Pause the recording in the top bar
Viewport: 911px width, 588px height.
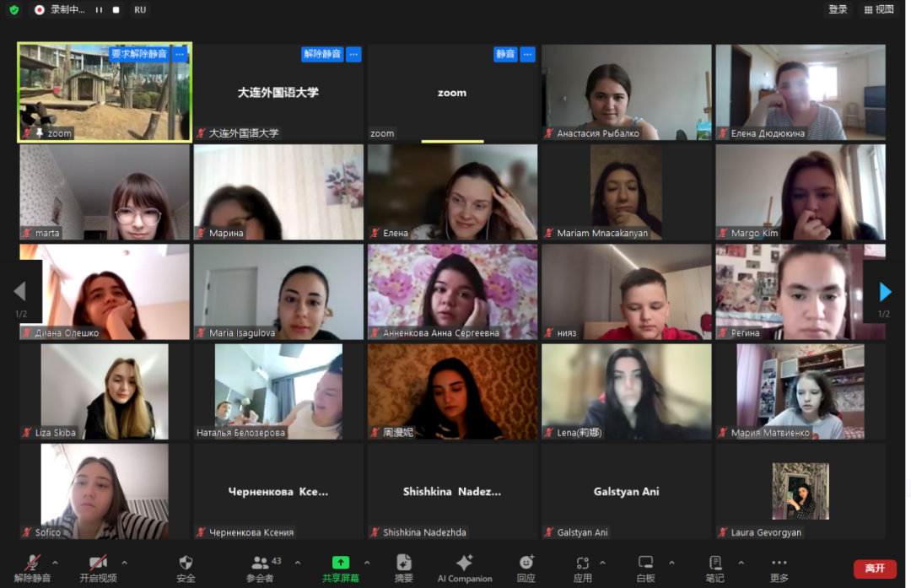click(x=99, y=10)
